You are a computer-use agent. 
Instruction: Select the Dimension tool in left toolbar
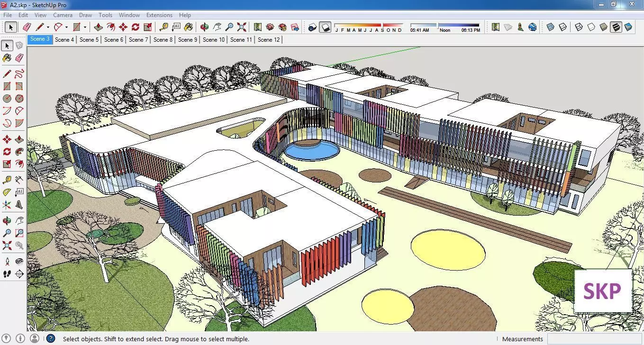click(19, 180)
